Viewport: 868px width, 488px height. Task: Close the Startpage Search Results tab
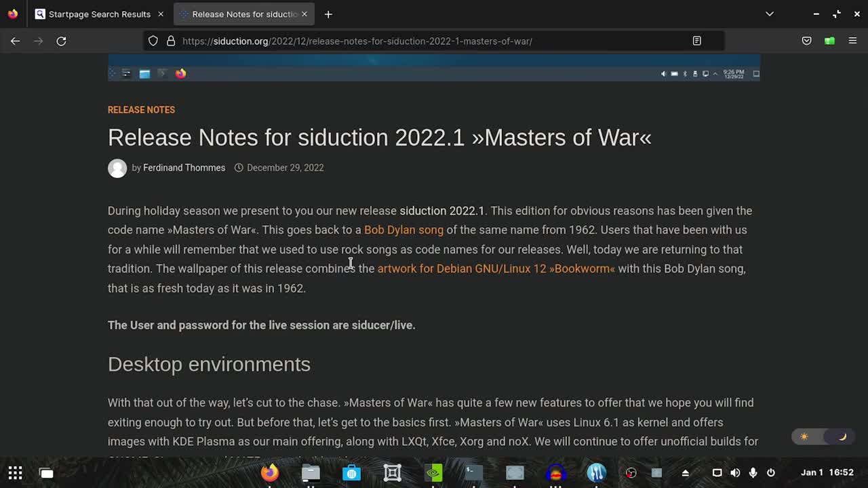point(161,14)
